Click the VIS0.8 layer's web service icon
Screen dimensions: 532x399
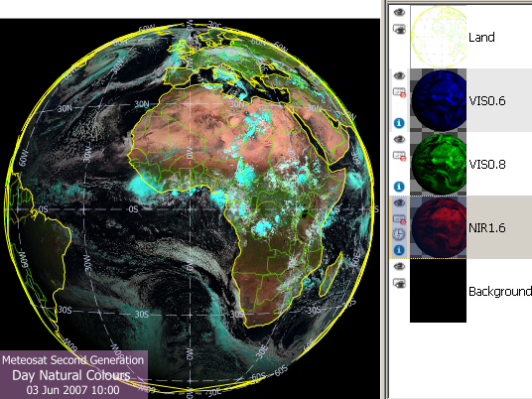tap(399, 156)
